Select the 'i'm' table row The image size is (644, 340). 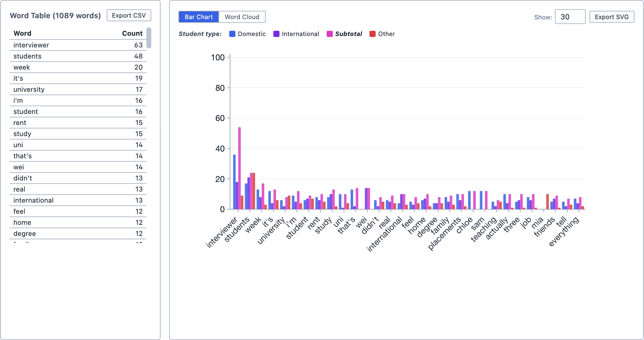[78, 100]
